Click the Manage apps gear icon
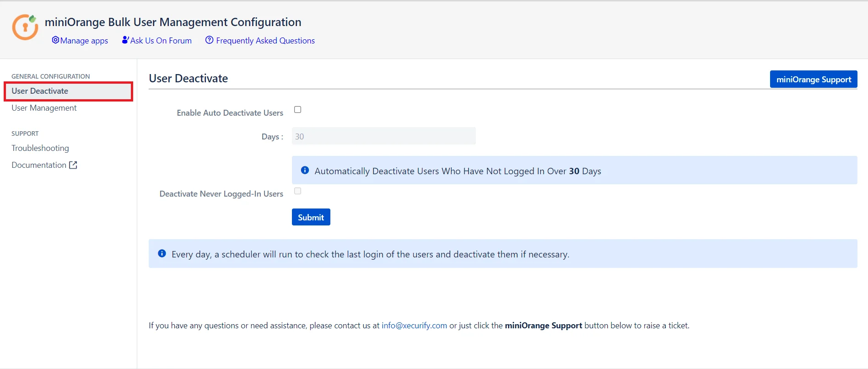Image resolution: width=868 pixels, height=369 pixels. pos(55,40)
